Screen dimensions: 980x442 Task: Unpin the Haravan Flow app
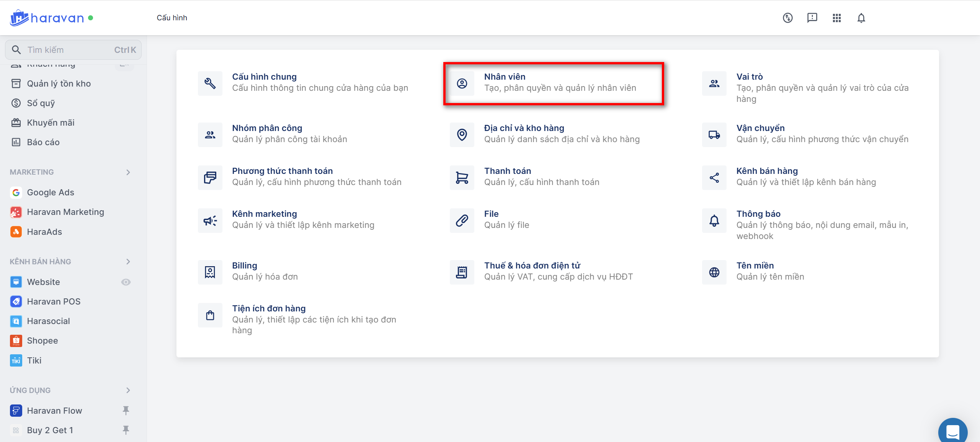pos(126,411)
